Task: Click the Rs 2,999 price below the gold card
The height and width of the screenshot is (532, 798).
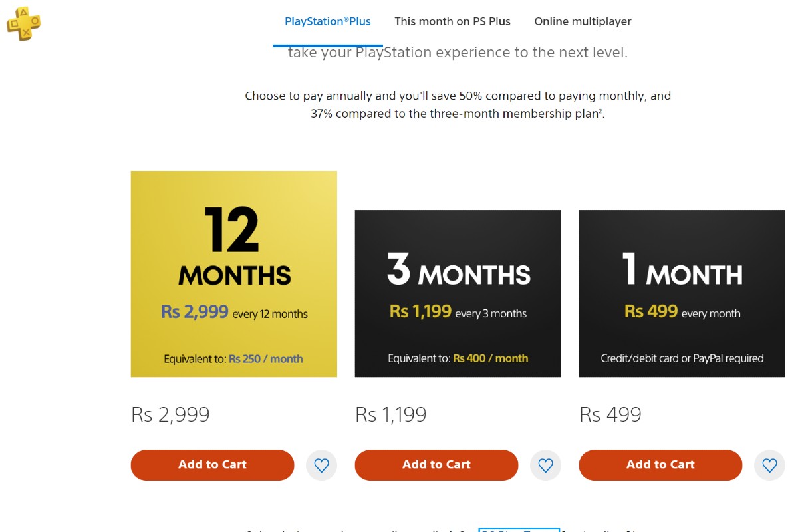Action: click(x=171, y=415)
